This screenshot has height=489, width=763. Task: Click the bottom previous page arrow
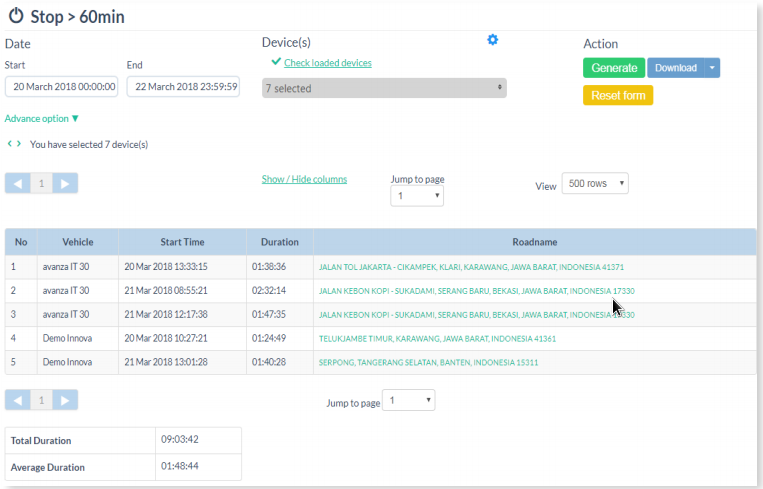tap(18, 400)
